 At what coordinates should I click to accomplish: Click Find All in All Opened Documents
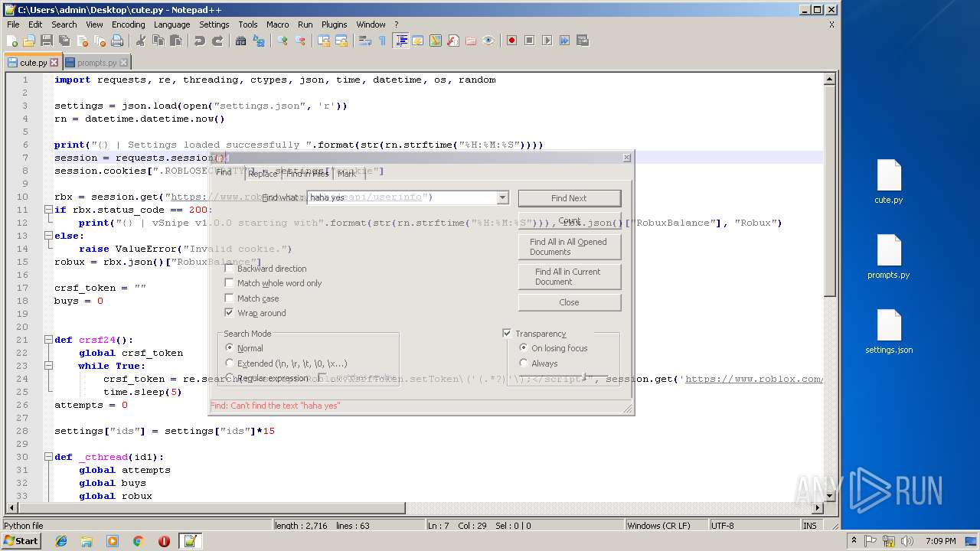569,246
